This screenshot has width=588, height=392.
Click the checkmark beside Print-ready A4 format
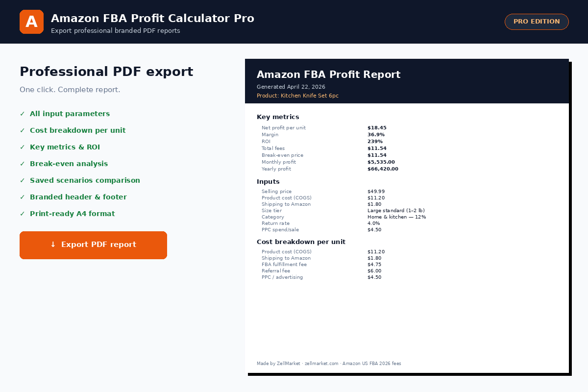coord(22,214)
